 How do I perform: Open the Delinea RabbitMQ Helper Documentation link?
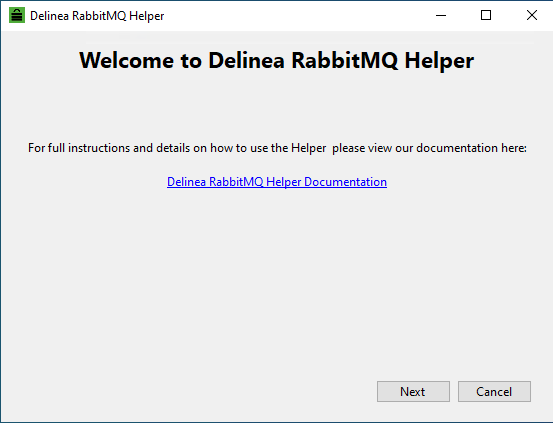(277, 182)
